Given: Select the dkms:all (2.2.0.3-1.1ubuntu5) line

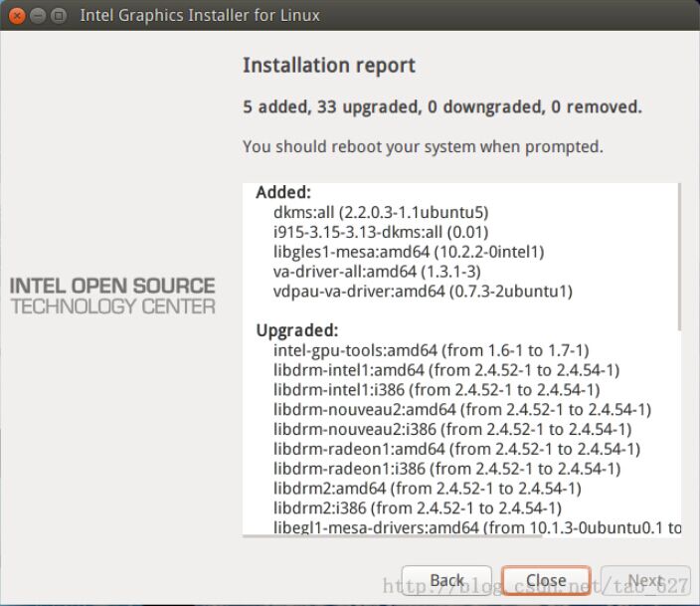Looking at the screenshot, I should (381, 212).
